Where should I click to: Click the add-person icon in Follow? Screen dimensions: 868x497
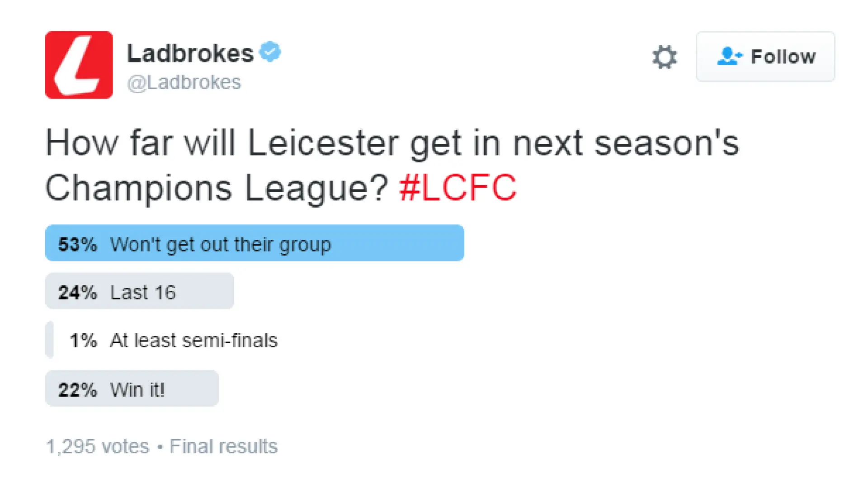coord(729,57)
